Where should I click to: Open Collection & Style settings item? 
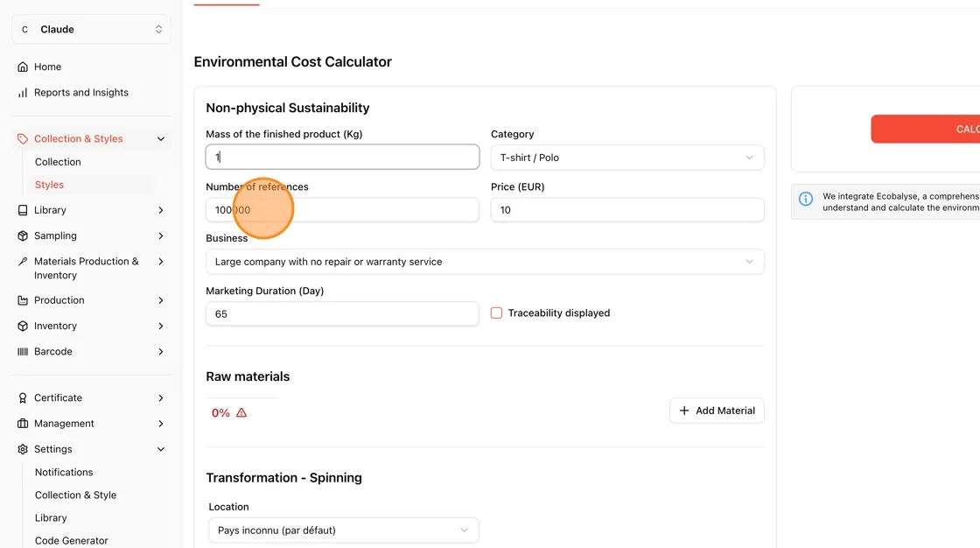[x=75, y=495]
